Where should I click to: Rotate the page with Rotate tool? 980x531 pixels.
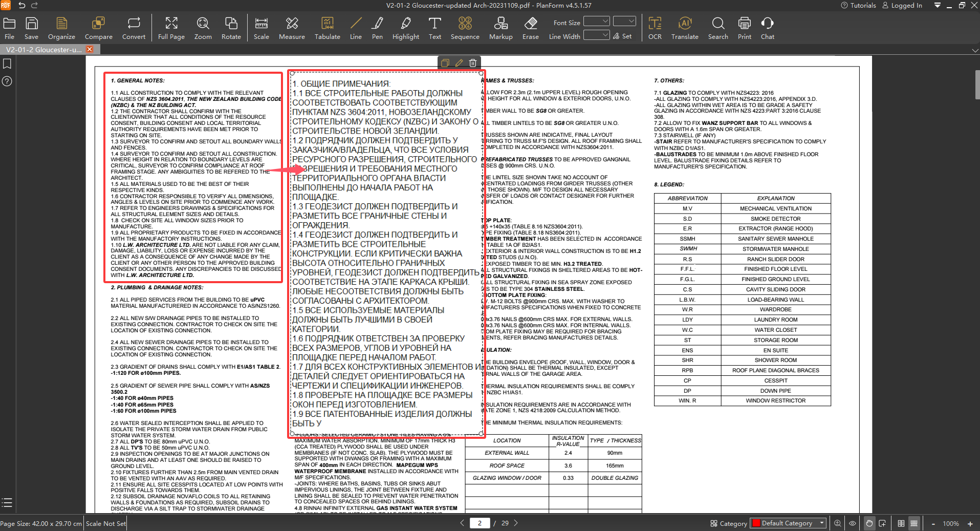tap(231, 28)
